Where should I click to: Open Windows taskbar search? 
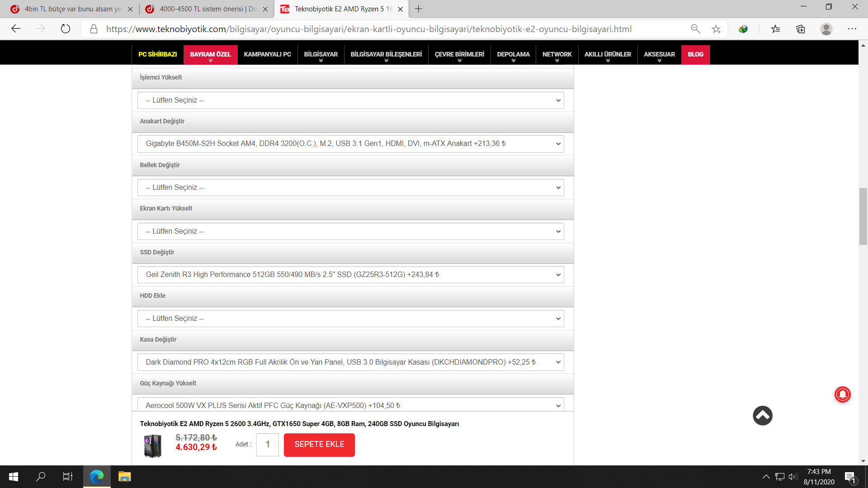pyautogui.click(x=41, y=477)
